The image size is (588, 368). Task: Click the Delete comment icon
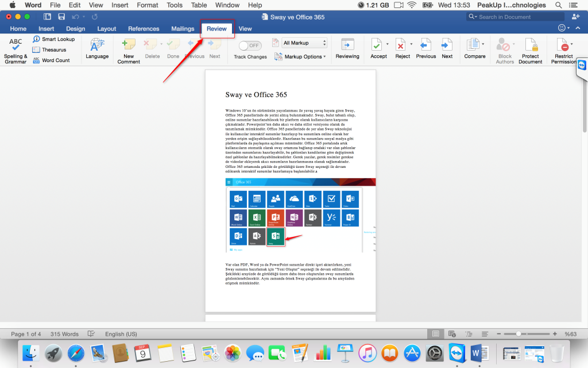point(151,45)
